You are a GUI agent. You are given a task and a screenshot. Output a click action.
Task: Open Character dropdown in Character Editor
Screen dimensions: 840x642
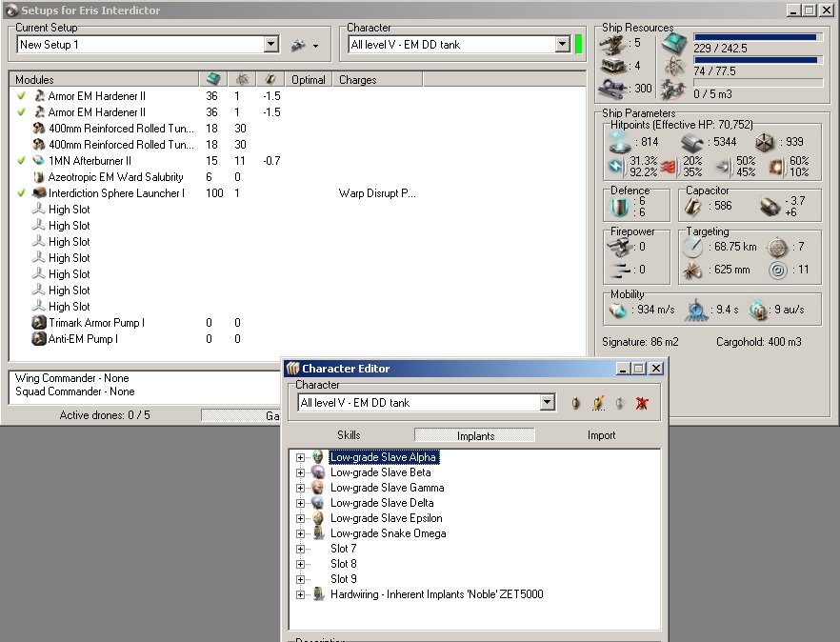point(547,402)
